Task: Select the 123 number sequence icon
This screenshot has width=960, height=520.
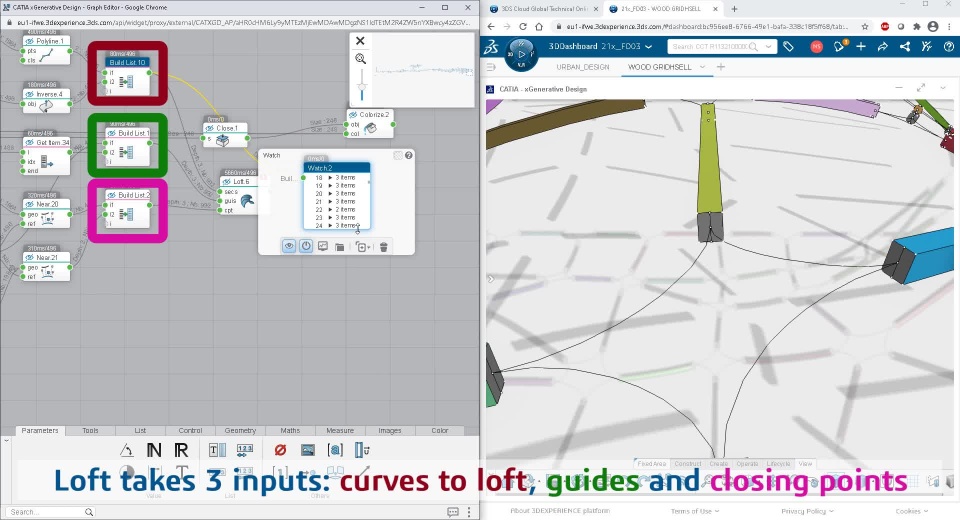Action: point(245,451)
